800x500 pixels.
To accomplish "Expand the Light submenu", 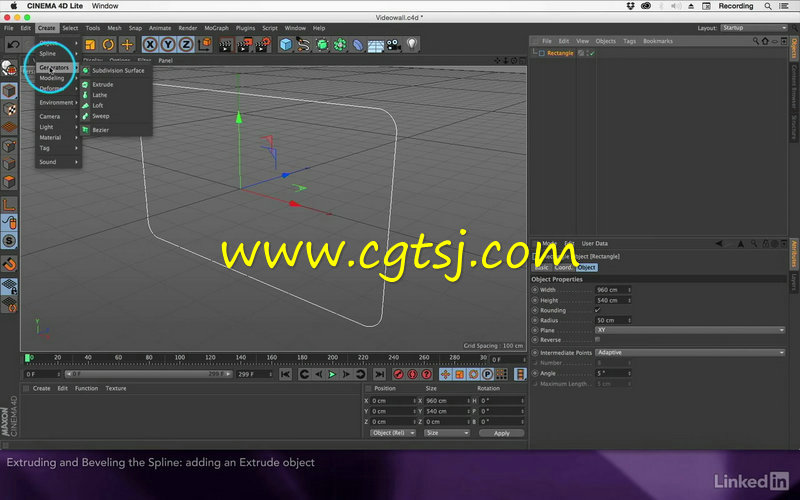I will point(58,127).
